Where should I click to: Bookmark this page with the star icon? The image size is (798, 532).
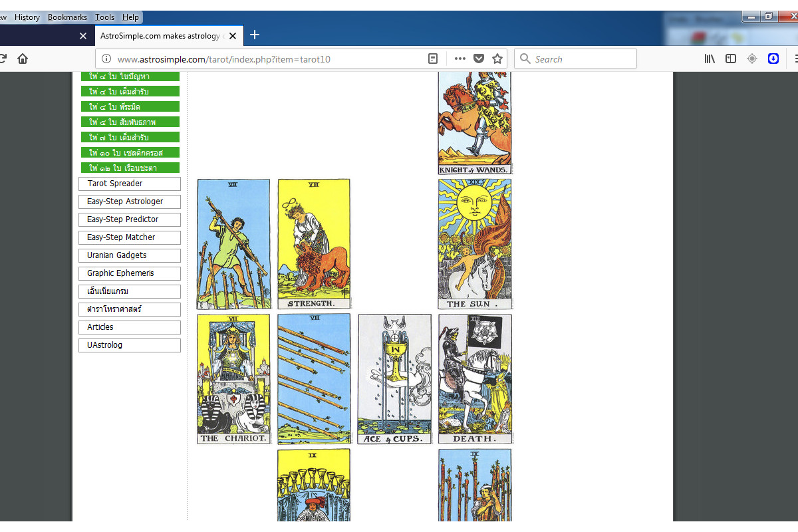pyautogui.click(x=497, y=59)
